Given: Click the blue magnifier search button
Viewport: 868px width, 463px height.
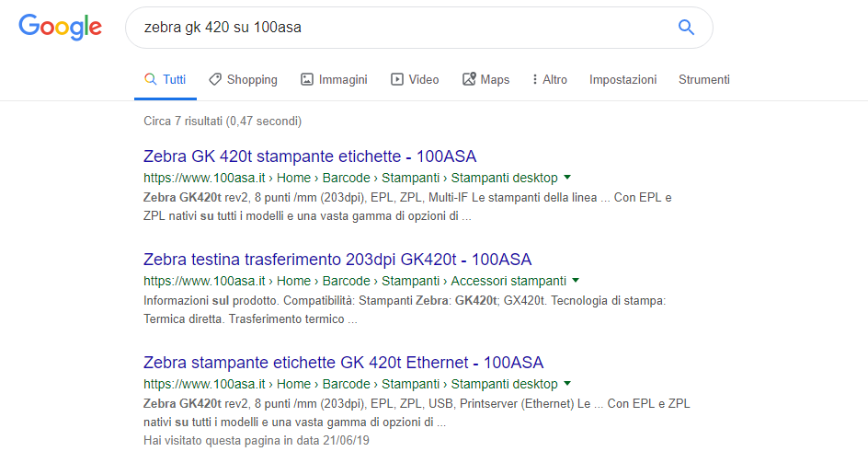Looking at the screenshot, I should coord(687,28).
